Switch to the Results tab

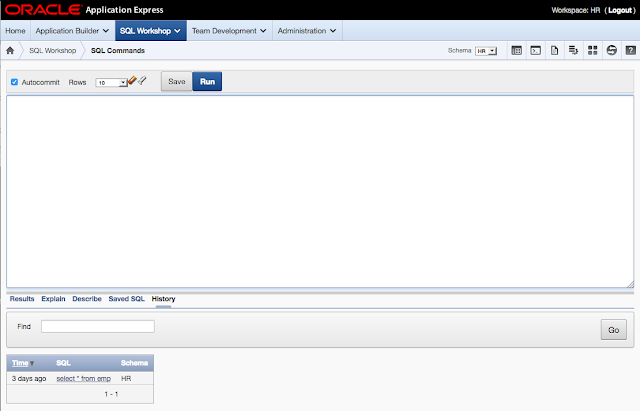point(22,299)
